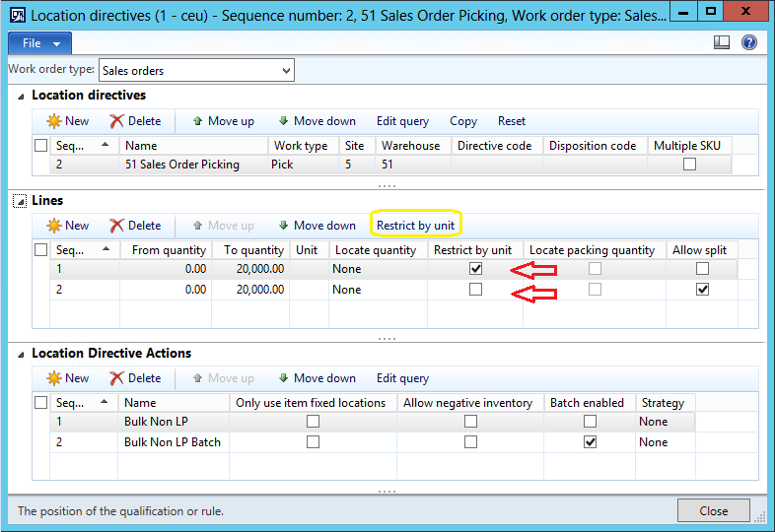Open the Work order type dropdown
Image resolution: width=775 pixels, height=532 pixels.
point(286,70)
